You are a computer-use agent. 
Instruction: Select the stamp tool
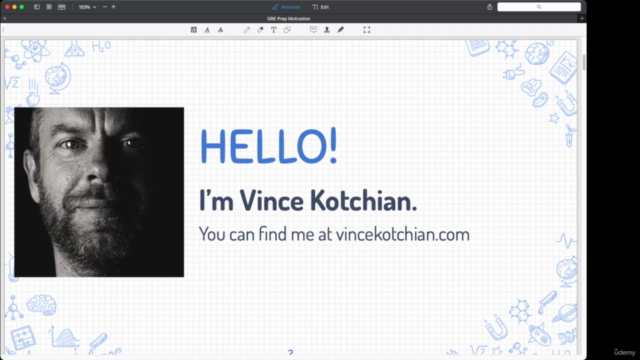(327, 30)
